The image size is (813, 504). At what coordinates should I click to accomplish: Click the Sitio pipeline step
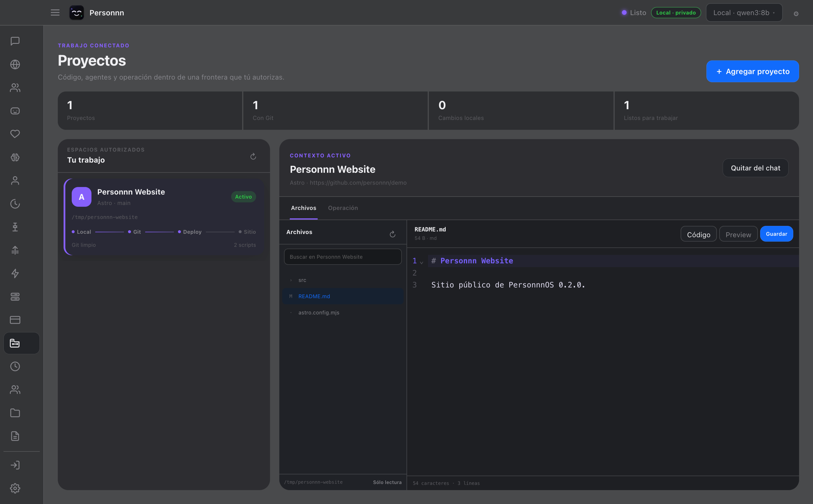[x=247, y=232]
